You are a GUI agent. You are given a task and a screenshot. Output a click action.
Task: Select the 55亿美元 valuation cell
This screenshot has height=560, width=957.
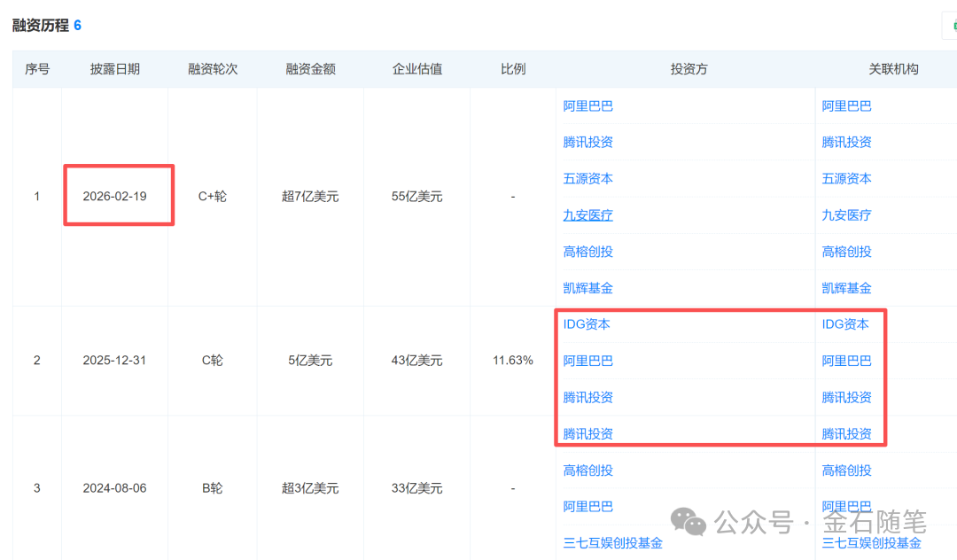[416, 197]
